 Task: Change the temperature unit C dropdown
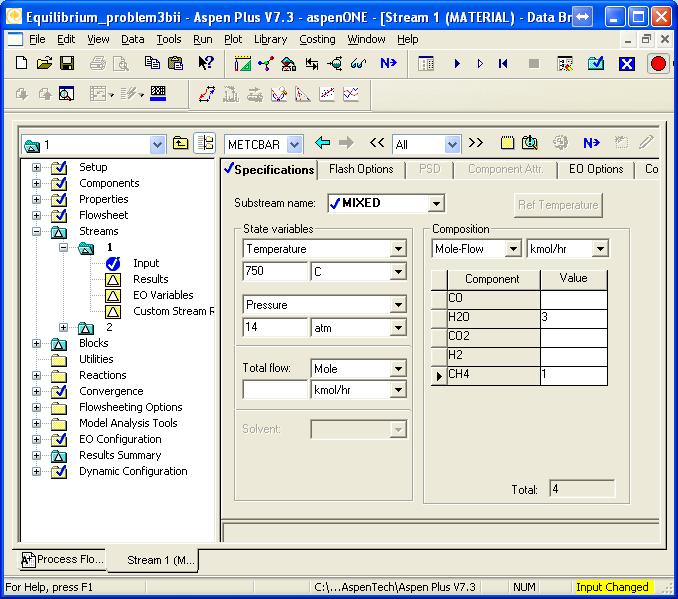398,272
